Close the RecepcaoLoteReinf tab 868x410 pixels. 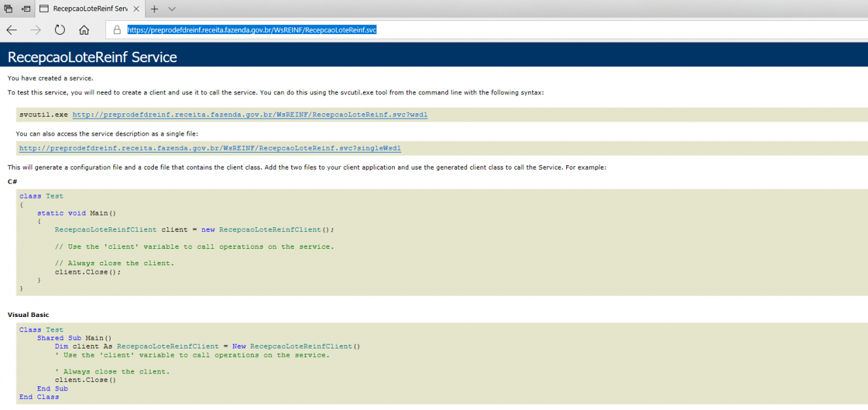click(137, 9)
